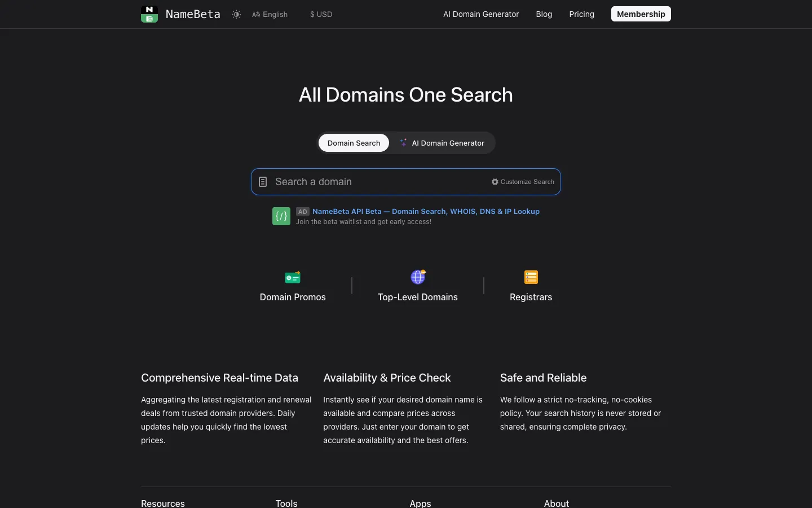Open the Registrars link
Viewport: 812px width, 508px height.
coord(531,297)
